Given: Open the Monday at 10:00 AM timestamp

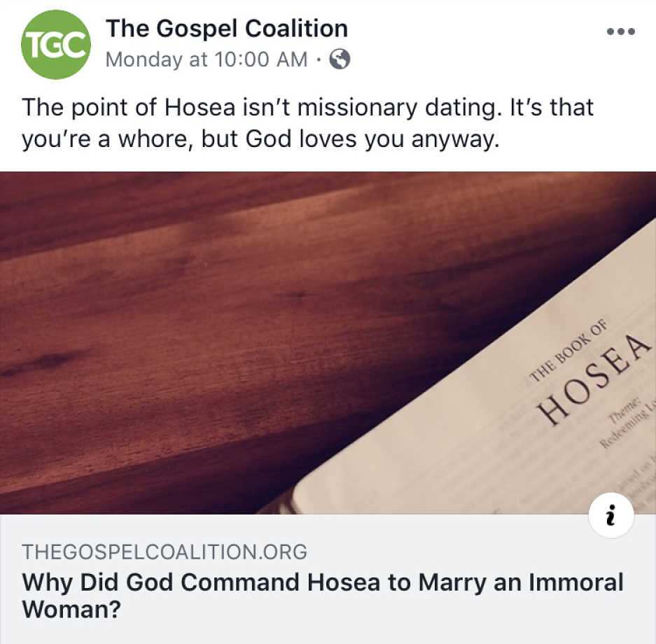Looking at the screenshot, I should tap(207, 59).
